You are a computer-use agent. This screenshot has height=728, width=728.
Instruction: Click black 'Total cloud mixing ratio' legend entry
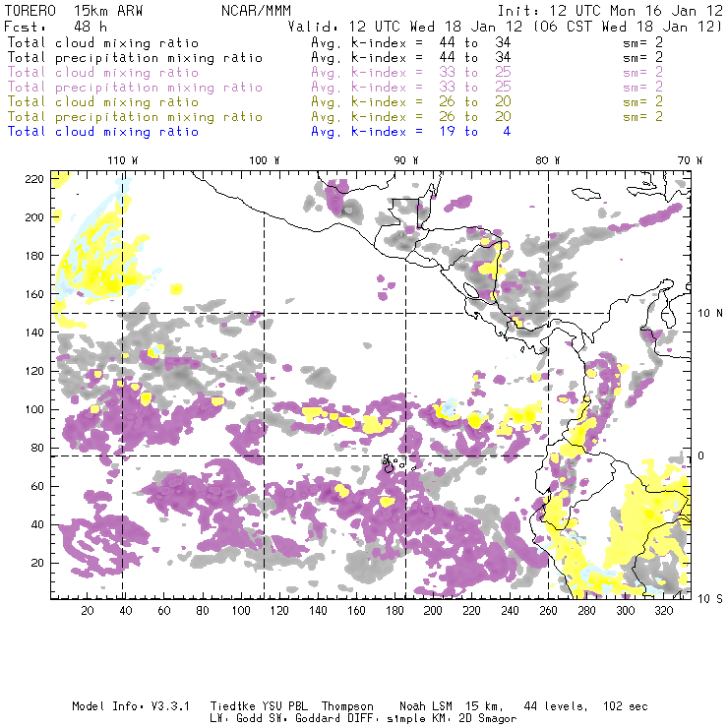[103, 43]
